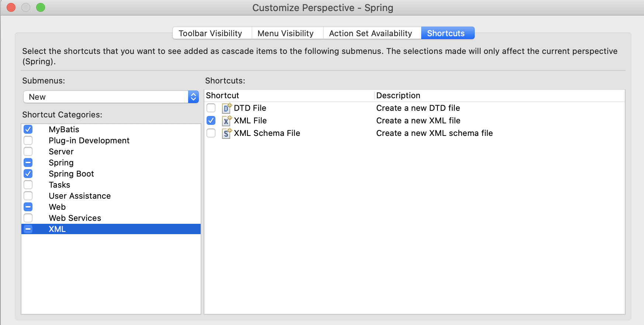Enable the DTD File shortcut checkbox
The image size is (644, 325).
211,108
